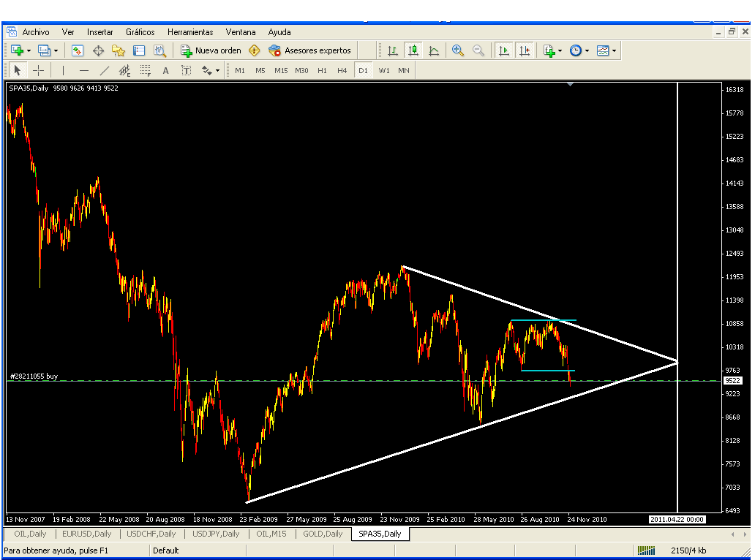The image size is (755, 560).
Task: Toggle the Terminal panel icon
Action: click(x=139, y=50)
